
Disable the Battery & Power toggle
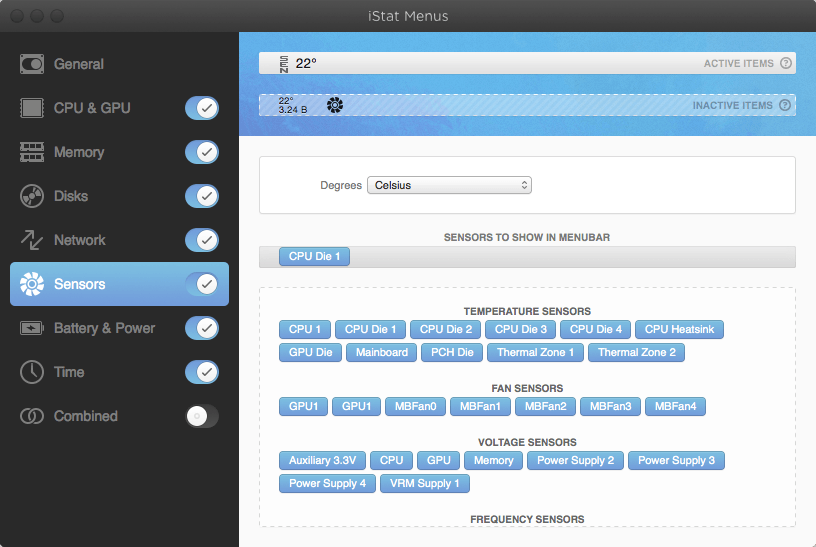(202, 328)
